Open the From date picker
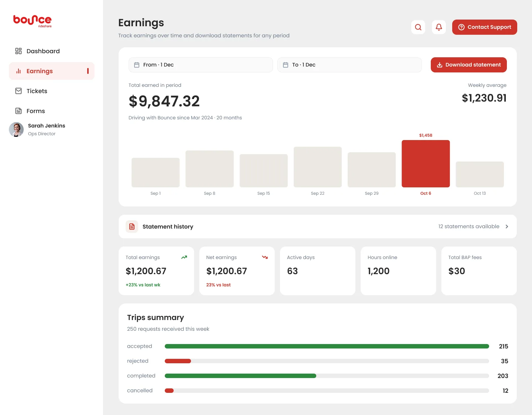Image resolution: width=532 pixels, height=415 pixels. pyautogui.click(x=201, y=65)
